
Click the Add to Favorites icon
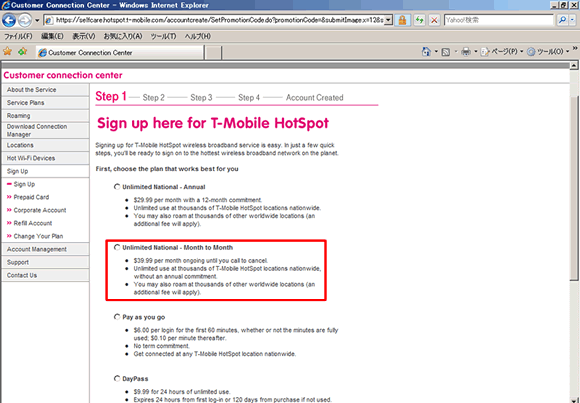tap(23, 52)
